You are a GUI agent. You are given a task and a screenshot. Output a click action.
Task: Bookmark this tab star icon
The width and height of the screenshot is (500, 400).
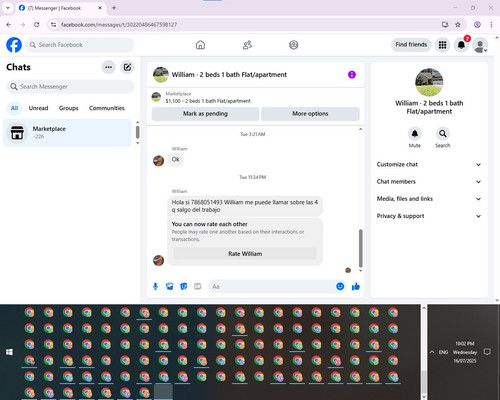(x=458, y=25)
